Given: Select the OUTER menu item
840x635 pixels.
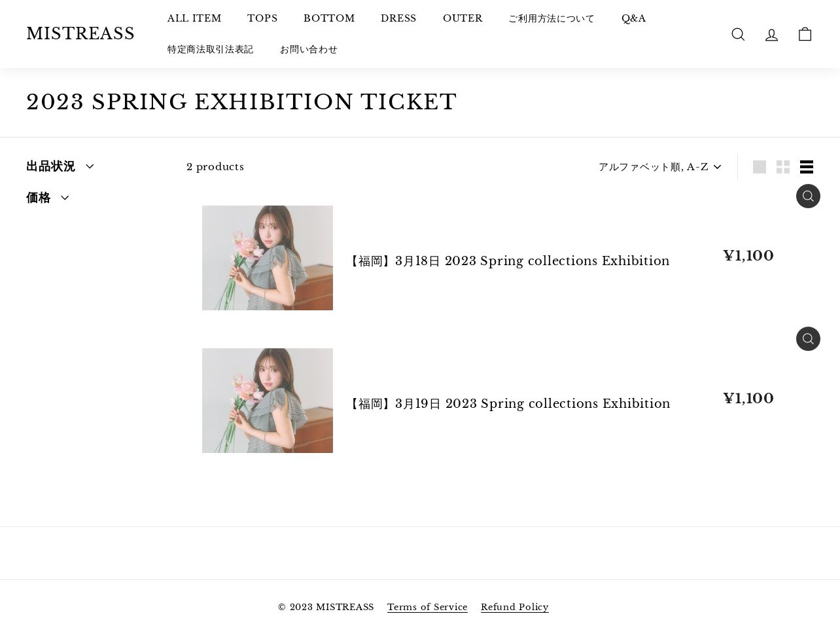Looking at the screenshot, I should (463, 18).
